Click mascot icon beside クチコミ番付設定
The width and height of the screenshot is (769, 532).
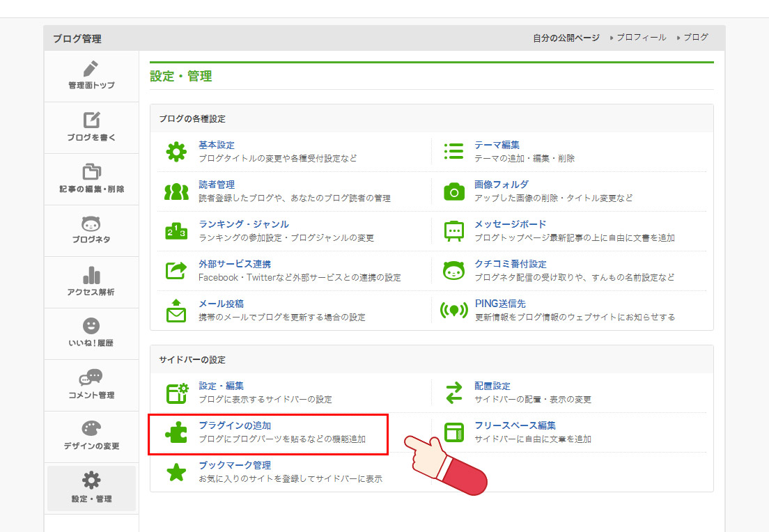pyautogui.click(x=453, y=271)
